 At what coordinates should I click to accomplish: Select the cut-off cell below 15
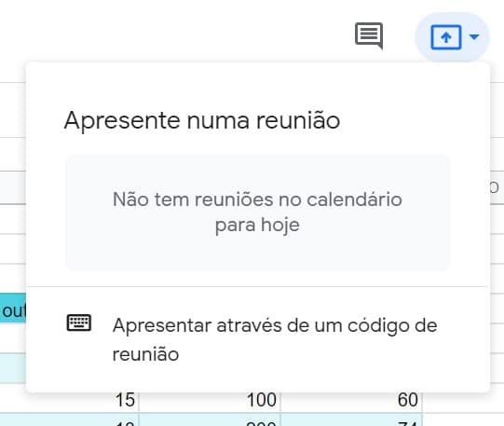(x=70, y=419)
